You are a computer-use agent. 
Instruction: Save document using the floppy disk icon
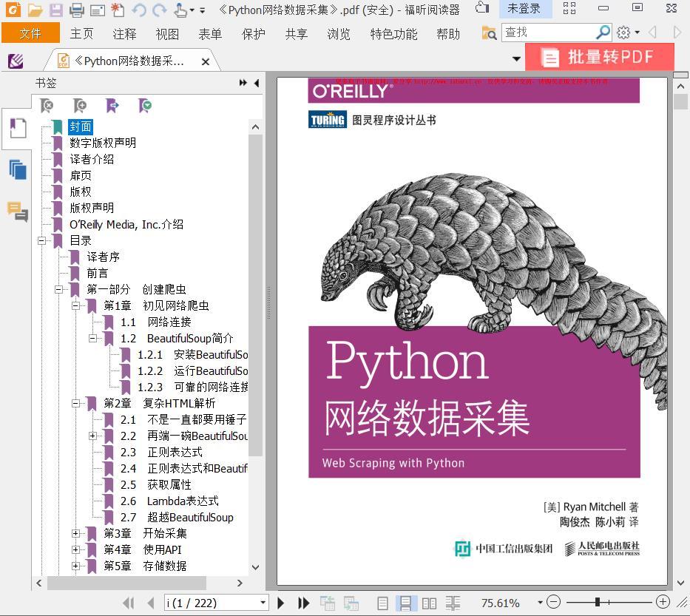tap(56, 9)
